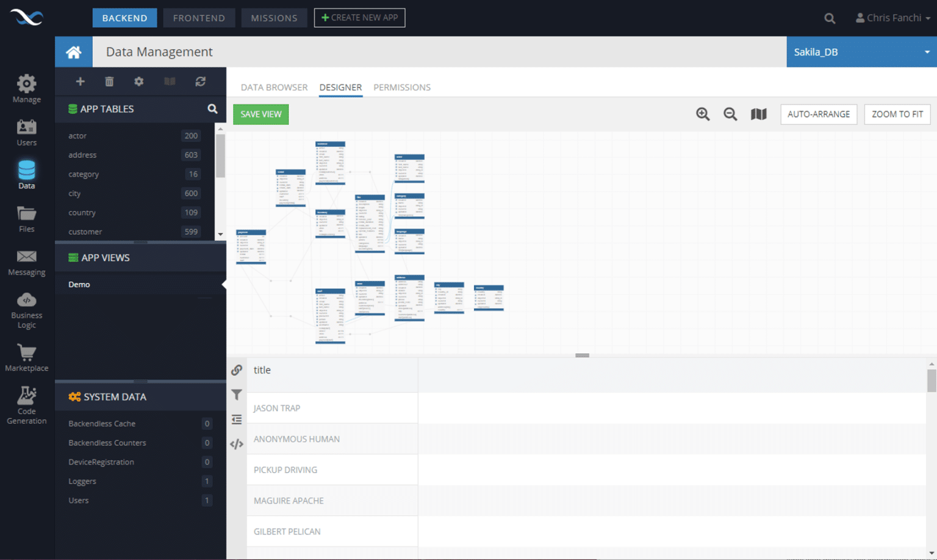Switch to the PERMISSIONS tab

point(402,87)
